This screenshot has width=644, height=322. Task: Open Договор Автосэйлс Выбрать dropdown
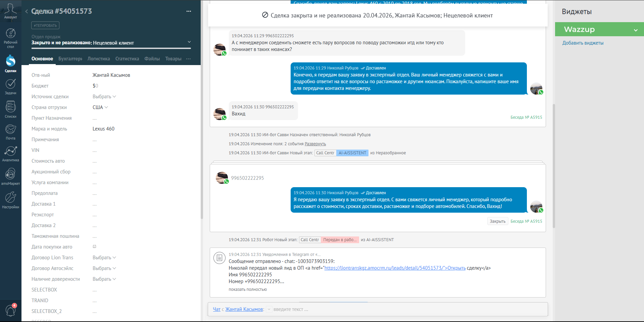(104, 268)
